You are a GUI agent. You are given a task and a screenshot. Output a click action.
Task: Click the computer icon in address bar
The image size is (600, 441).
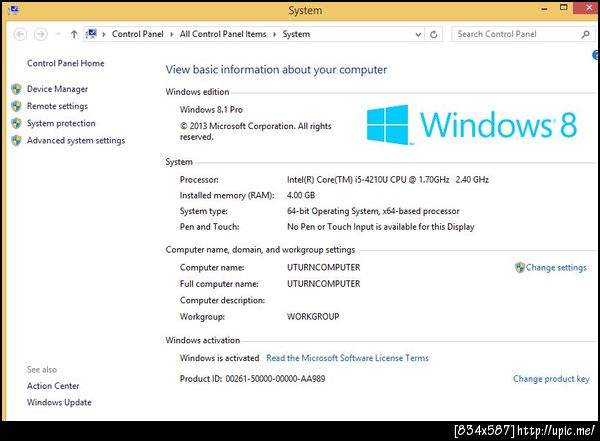91,34
